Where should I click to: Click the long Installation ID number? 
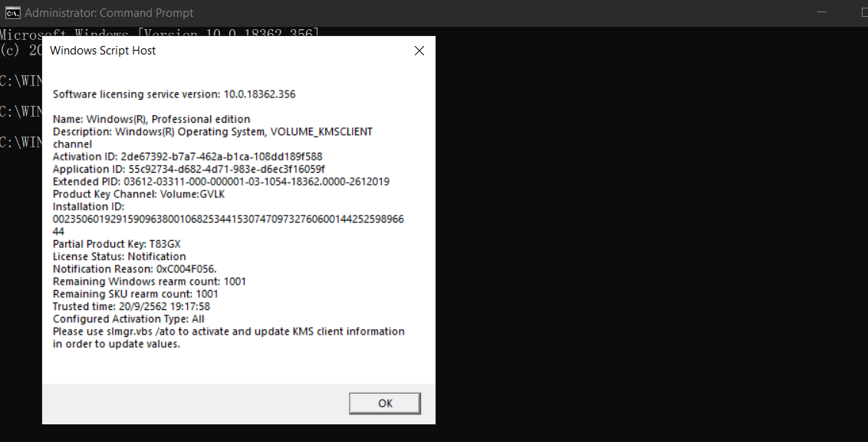pos(228,225)
